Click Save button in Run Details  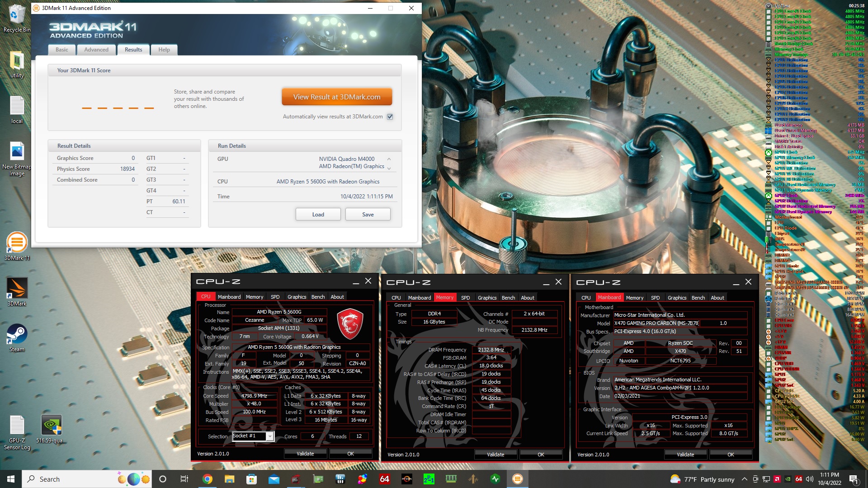coord(368,214)
